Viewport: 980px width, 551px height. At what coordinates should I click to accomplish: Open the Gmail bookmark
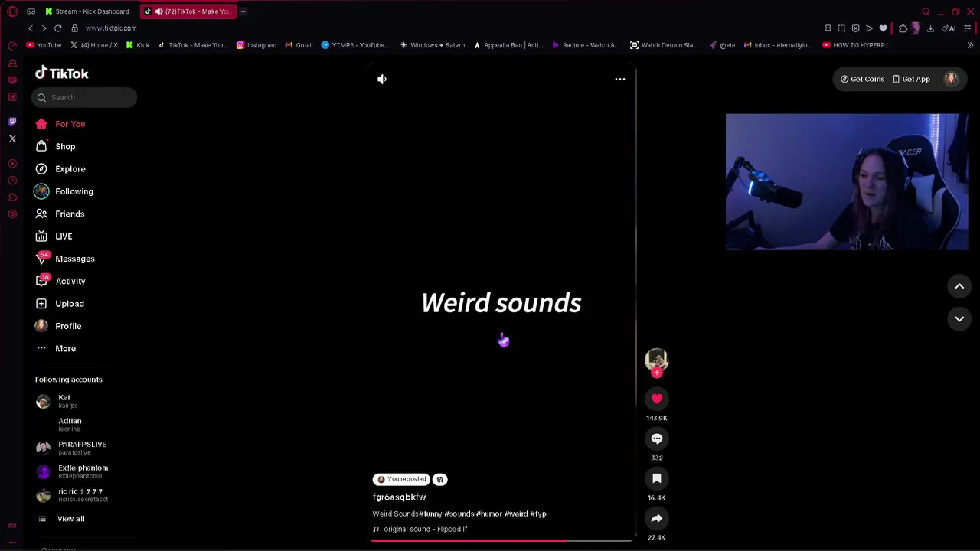[x=299, y=45]
